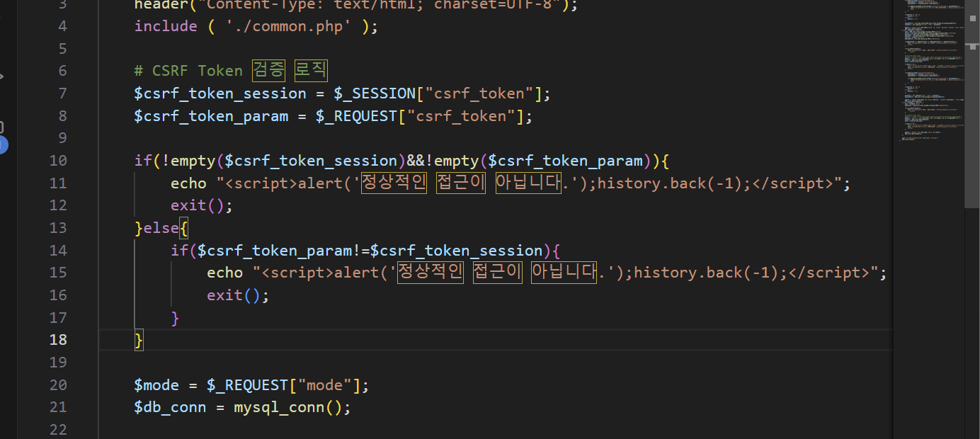Place cursor after closing brace on line 18
980x439 pixels.
click(x=144, y=341)
